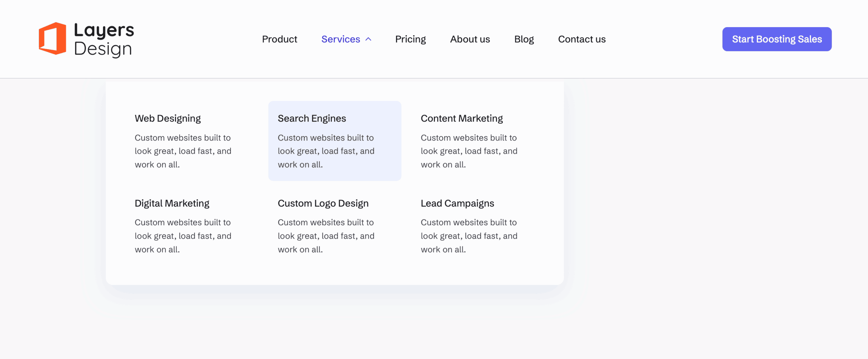868x359 pixels.
Task: Select the Digital Marketing service heading
Action: 172,203
